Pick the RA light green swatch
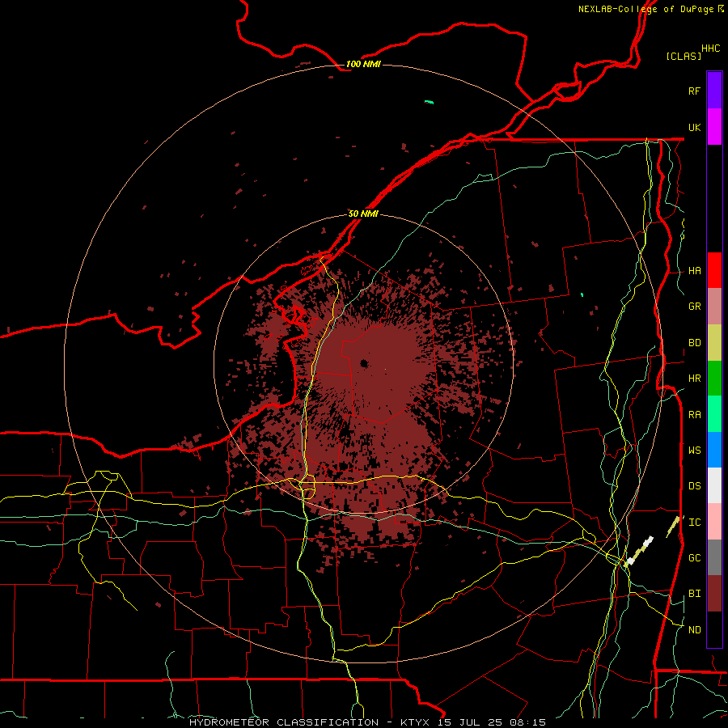Viewport: 728px width, 728px height. pos(714,414)
